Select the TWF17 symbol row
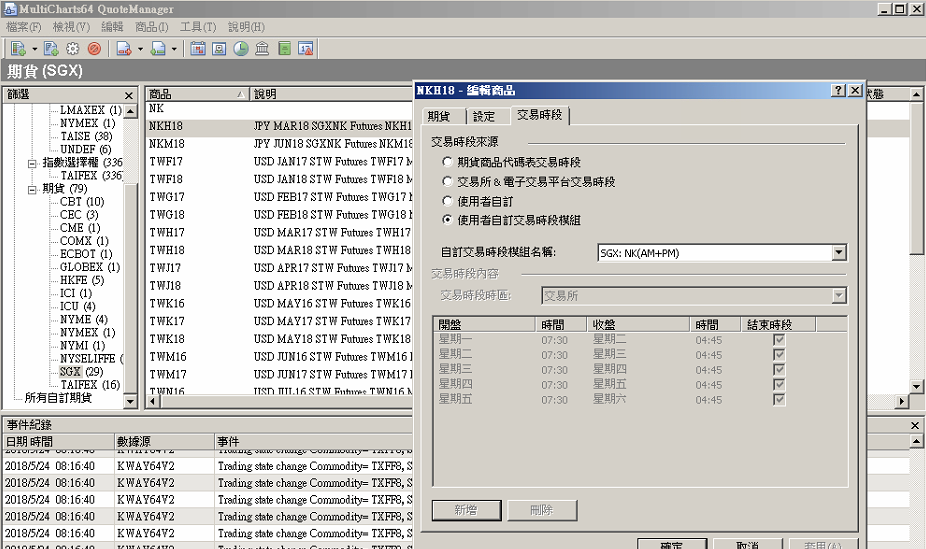The height and width of the screenshot is (549, 926). 279,161
